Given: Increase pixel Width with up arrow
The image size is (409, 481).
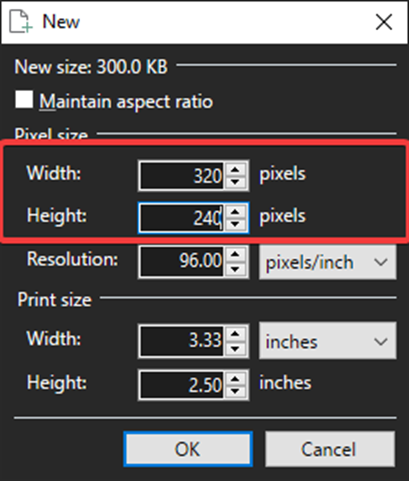Looking at the screenshot, I should point(236,169).
